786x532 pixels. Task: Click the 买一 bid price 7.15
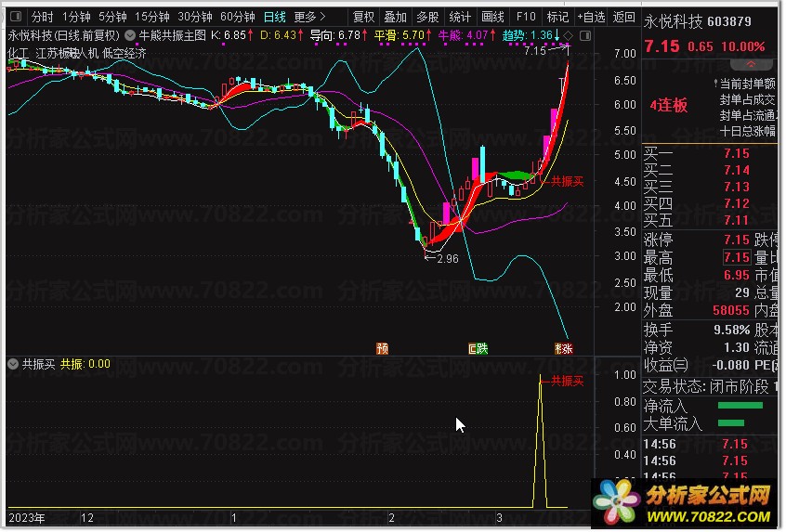click(737, 153)
